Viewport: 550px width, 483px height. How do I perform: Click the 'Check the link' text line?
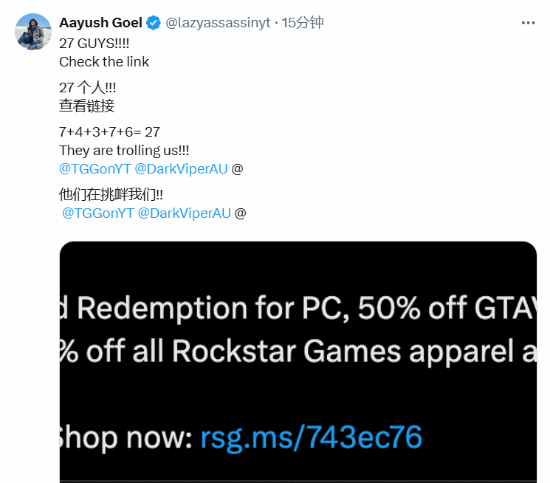[104, 62]
